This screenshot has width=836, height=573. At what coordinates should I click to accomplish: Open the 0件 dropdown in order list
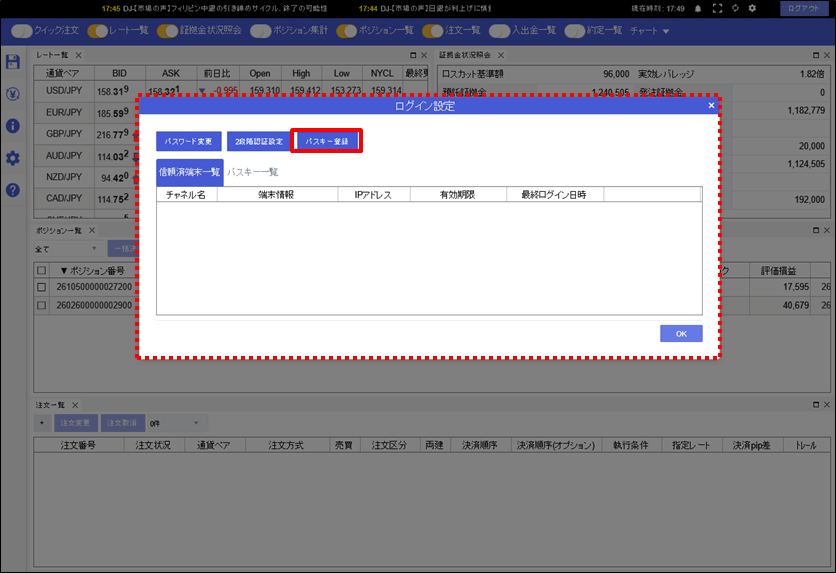click(x=175, y=423)
